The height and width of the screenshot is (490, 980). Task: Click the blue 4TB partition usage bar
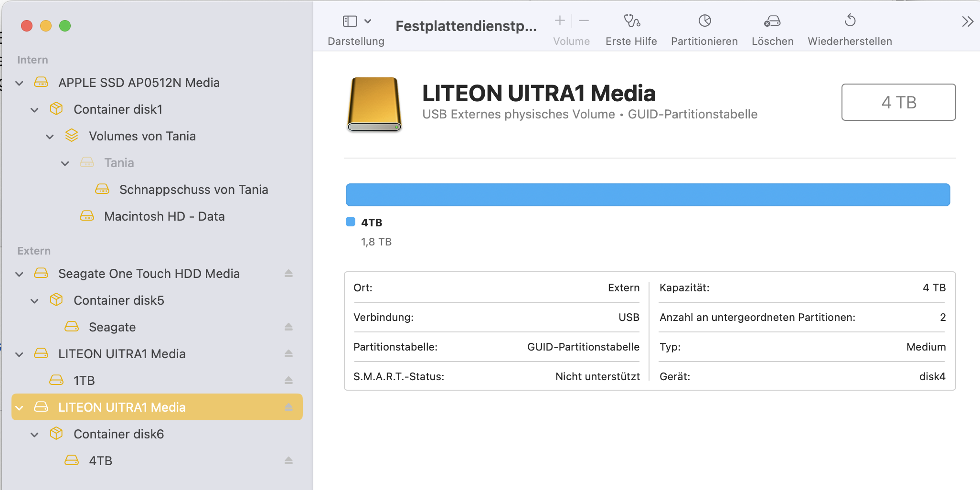[648, 195]
